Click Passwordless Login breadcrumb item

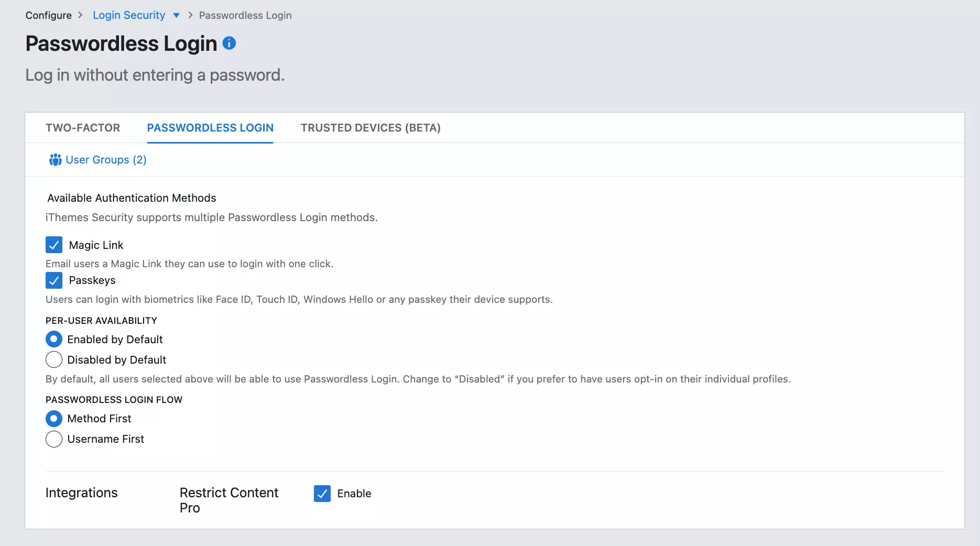pyautogui.click(x=245, y=15)
